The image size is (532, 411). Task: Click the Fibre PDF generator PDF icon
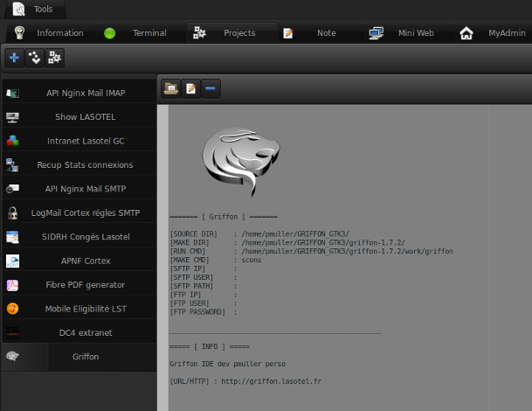click(12, 285)
